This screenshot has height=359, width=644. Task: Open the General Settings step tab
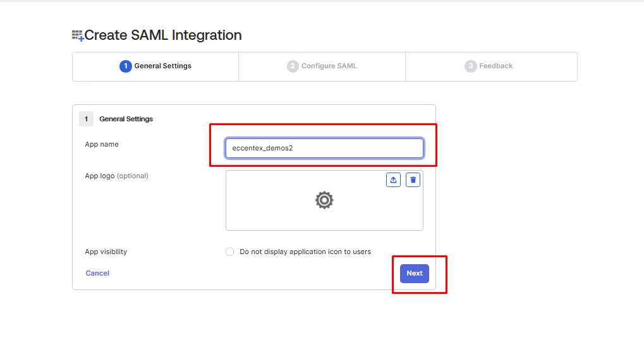point(155,66)
